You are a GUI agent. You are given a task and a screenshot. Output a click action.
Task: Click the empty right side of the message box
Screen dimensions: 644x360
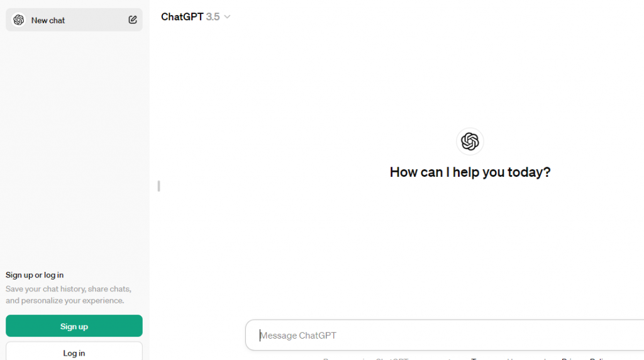(534, 335)
